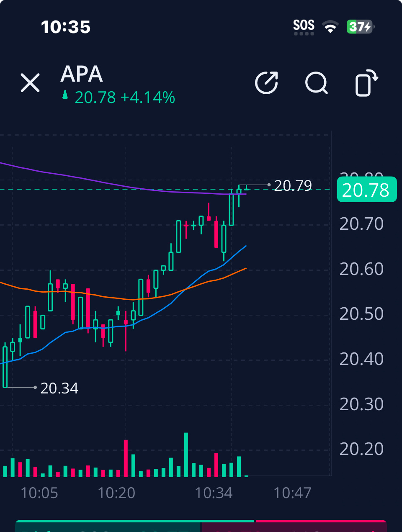Screen dimensions: 402x532
Task: Tap the 20.34 low price marker
Action: click(x=59, y=388)
